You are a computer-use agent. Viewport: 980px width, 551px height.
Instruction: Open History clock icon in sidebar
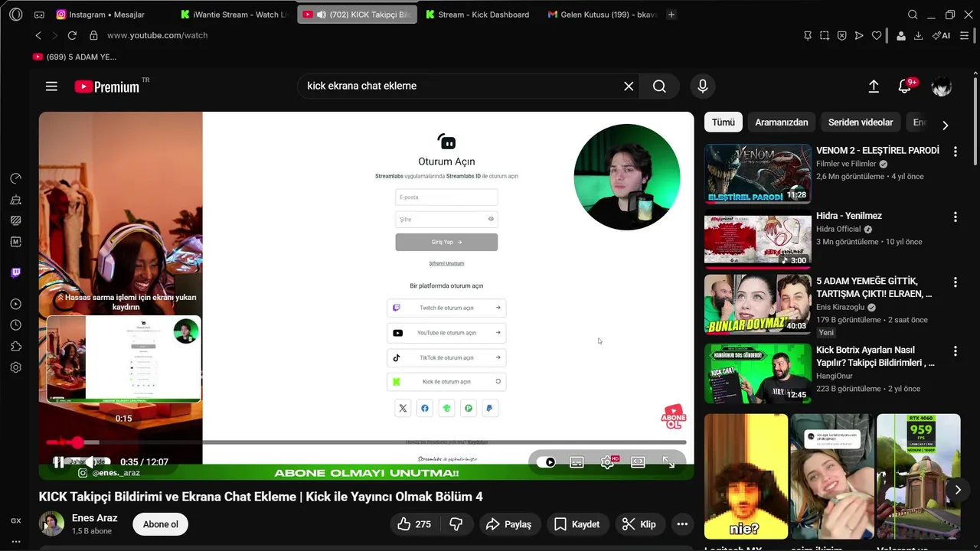pos(16,325)
